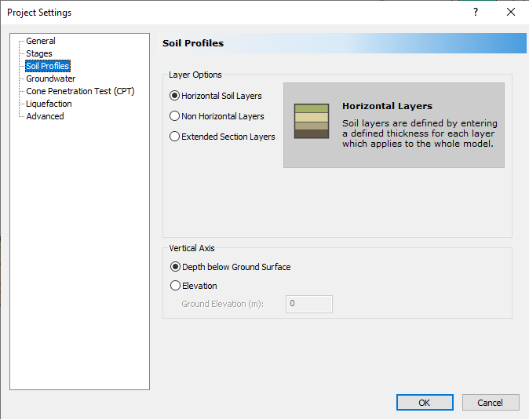
Task: Open the Advanced settings page
Action: click(x=45, y=116)
